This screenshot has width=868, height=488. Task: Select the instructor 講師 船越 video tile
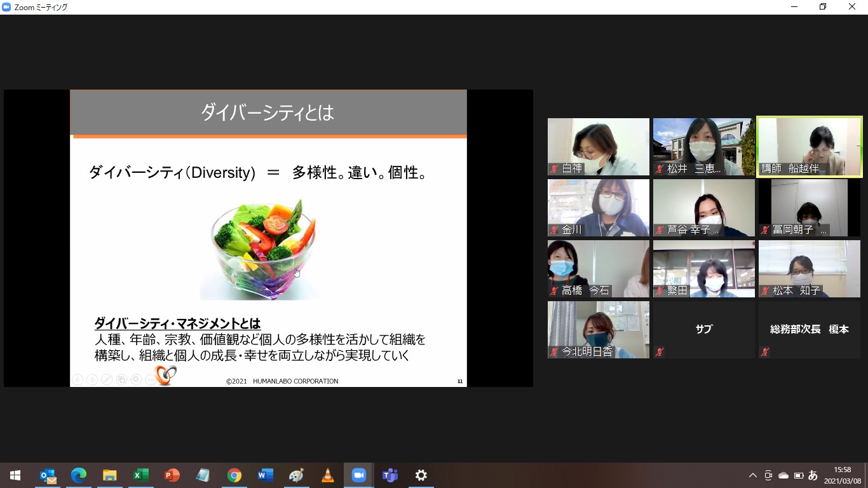pos(809,146)
